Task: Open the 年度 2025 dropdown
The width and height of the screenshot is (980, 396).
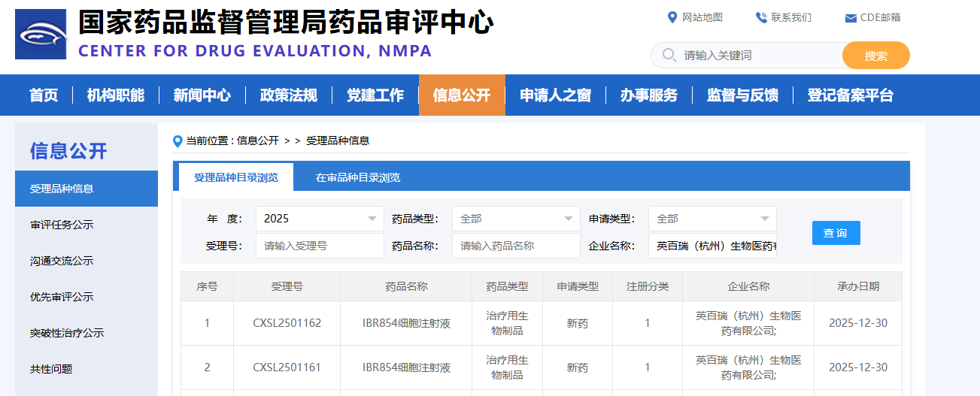Action: tap(320, 219)
